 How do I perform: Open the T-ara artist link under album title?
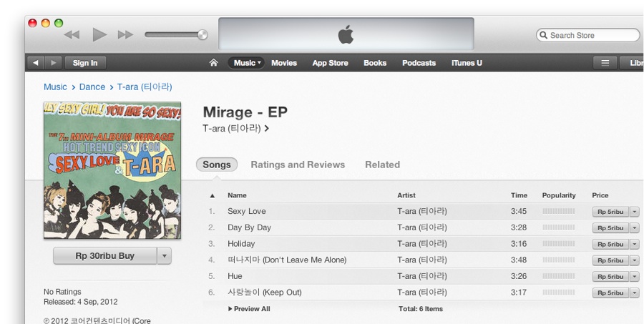[x=235, y=129]
